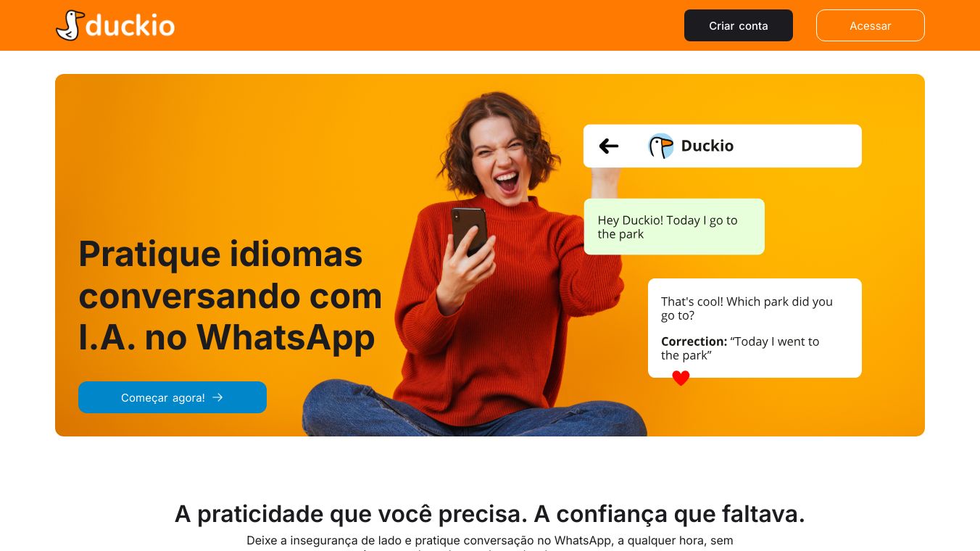Click the bold Correction label in reply

click(694, 341)
